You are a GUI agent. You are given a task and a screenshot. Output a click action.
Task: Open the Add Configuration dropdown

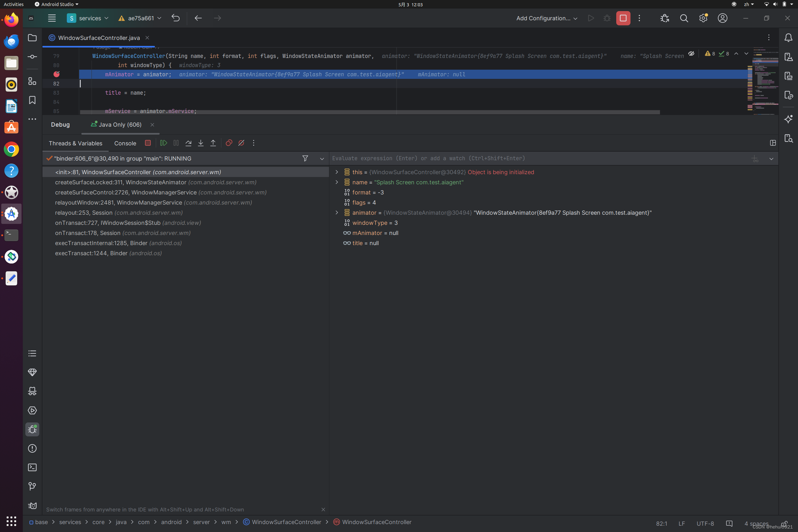point(547,18)
